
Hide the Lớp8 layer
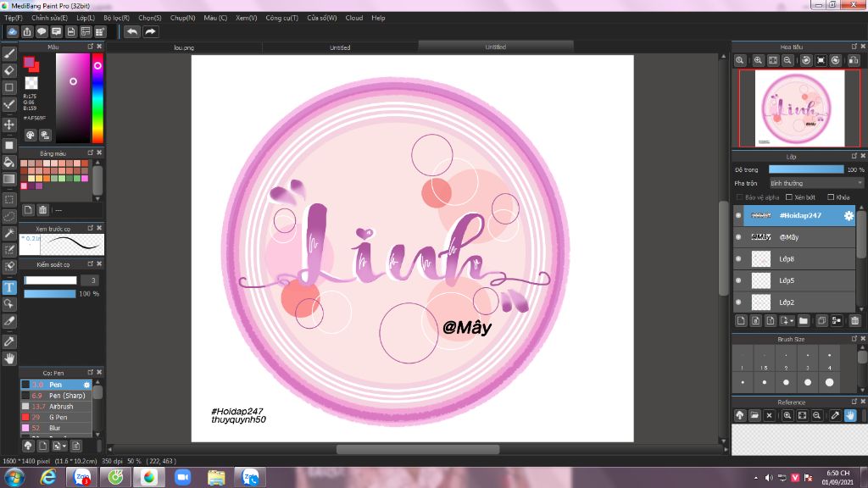tap(738, 258)
